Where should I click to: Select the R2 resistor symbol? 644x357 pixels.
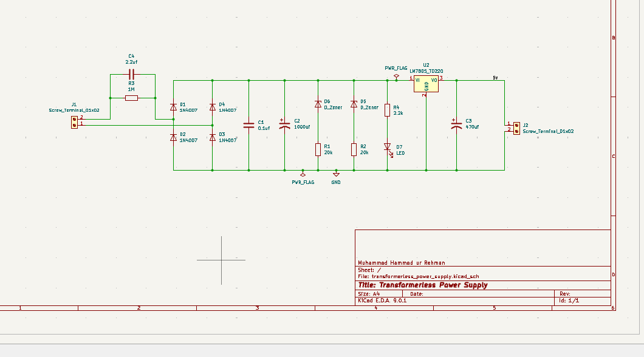354,149
